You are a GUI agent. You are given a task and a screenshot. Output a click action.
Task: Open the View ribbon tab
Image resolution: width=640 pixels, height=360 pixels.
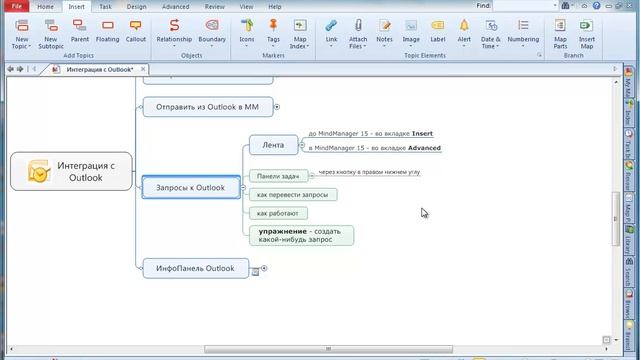click(x=246, y=7)
